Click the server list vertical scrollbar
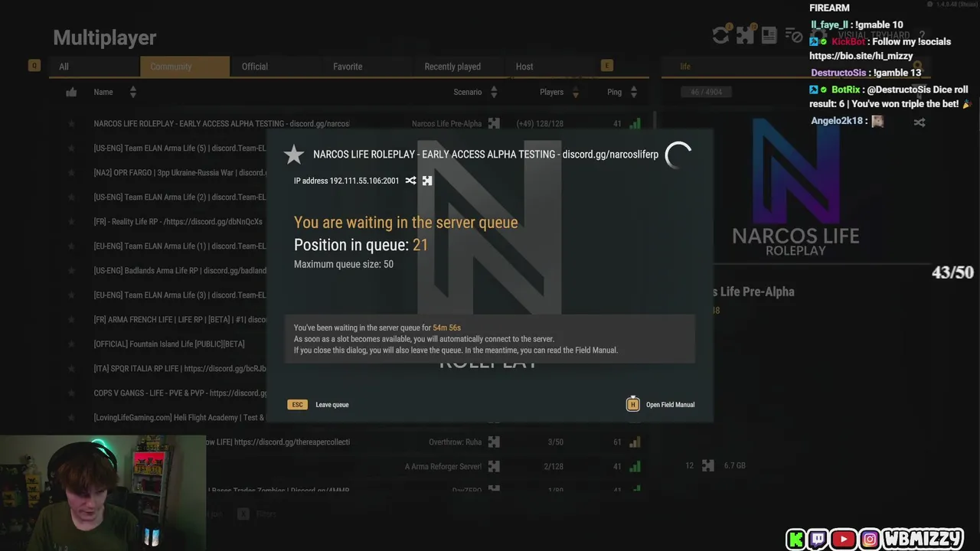 pyautogui.click(x=655, y=121)
